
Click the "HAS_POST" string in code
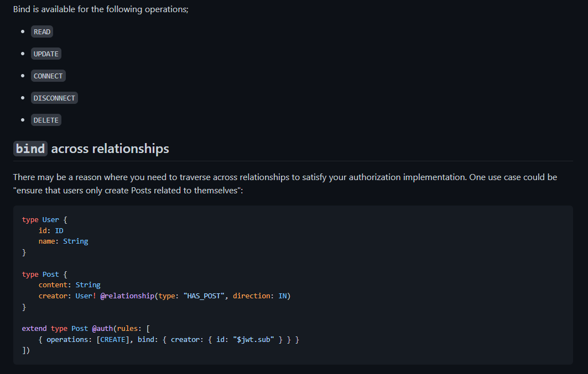pyautogui.click(x=204, y=296)
